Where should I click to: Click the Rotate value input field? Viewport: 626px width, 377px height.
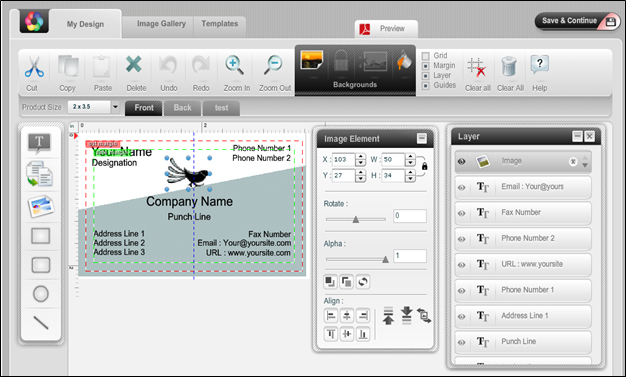point(410,216)
